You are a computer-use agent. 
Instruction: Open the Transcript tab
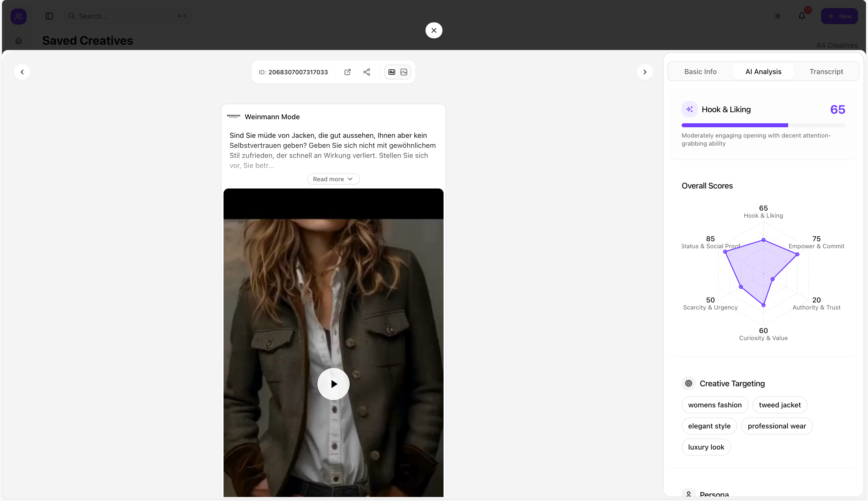point(826,72)
